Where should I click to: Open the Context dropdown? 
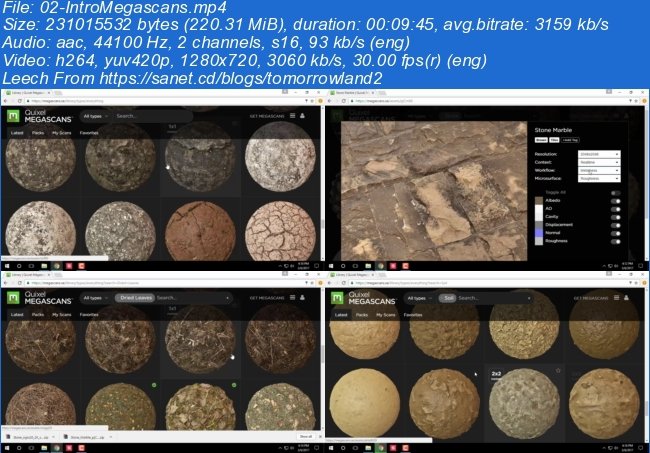click(x=599, y=162)
